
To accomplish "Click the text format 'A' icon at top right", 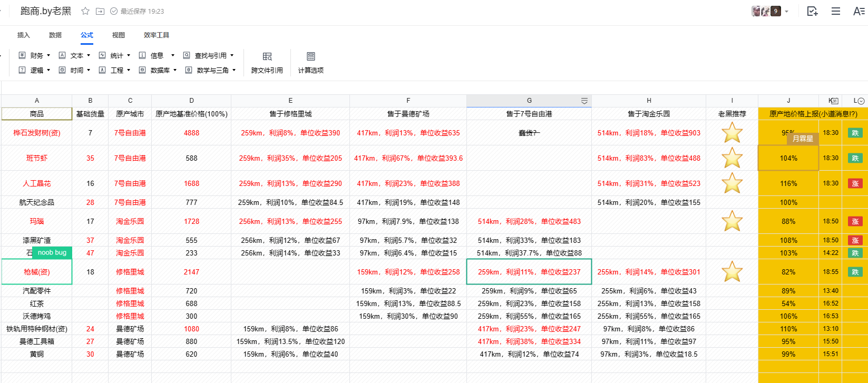I will pyautogui.click(x=859, y=11).
